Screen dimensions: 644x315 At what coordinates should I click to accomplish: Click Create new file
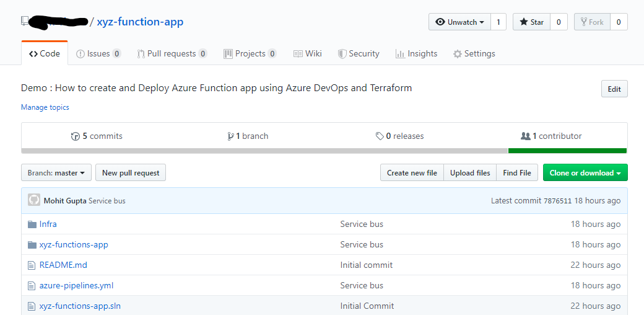click(412, 173)
